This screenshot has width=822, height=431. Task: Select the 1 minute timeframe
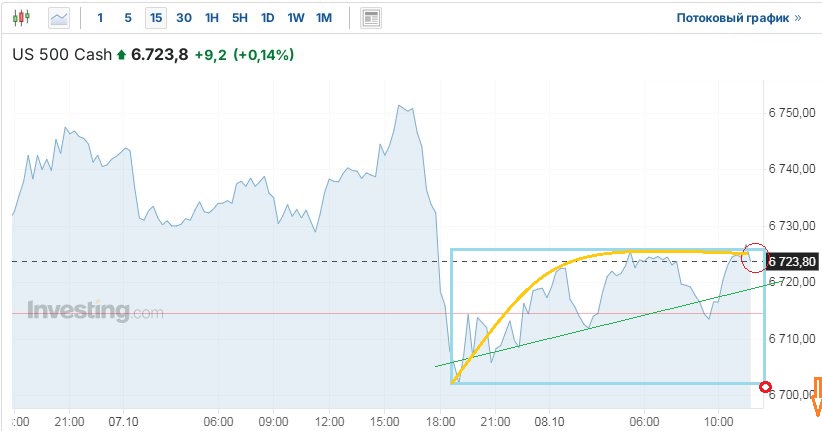(100, 18)
